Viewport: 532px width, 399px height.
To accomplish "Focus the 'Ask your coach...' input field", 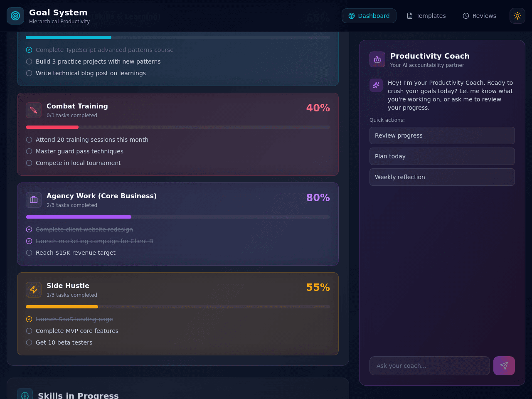I will 430,366.
